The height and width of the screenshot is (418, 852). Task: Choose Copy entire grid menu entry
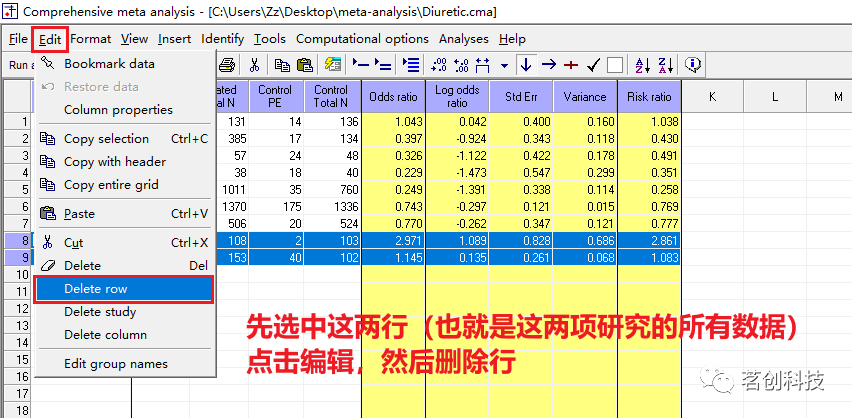coord(125,185)
